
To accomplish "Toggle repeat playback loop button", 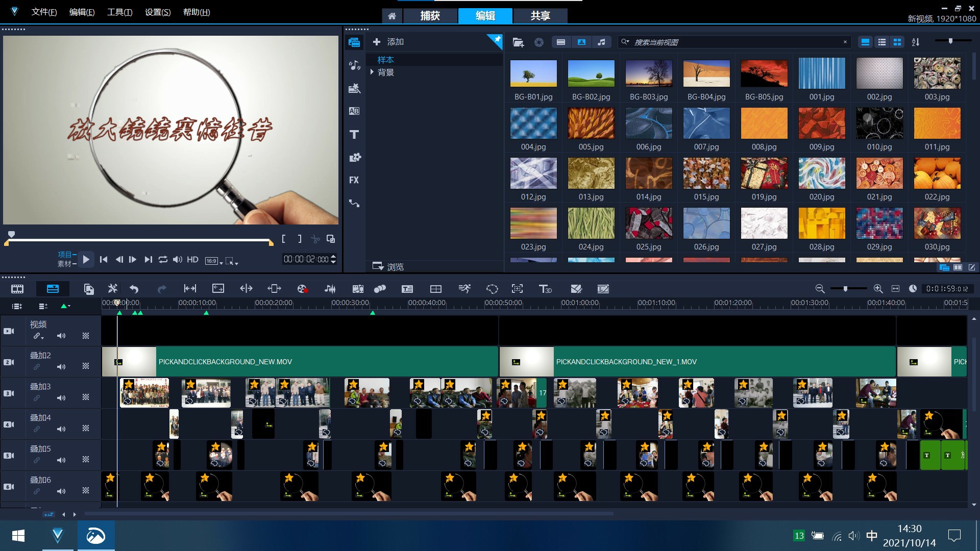I will point(163,260).
